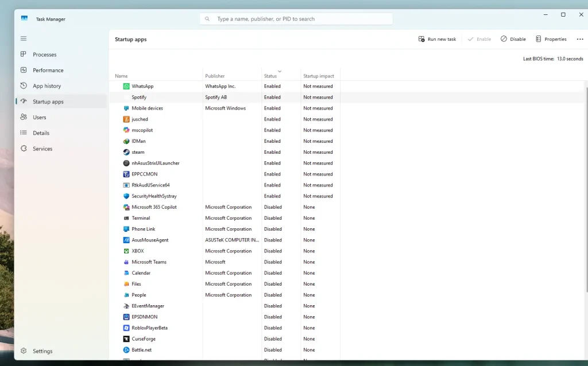Screen dimensions: 588x366
Task: Click the Processes sidebar icon
Action: [x=24, y=54]
